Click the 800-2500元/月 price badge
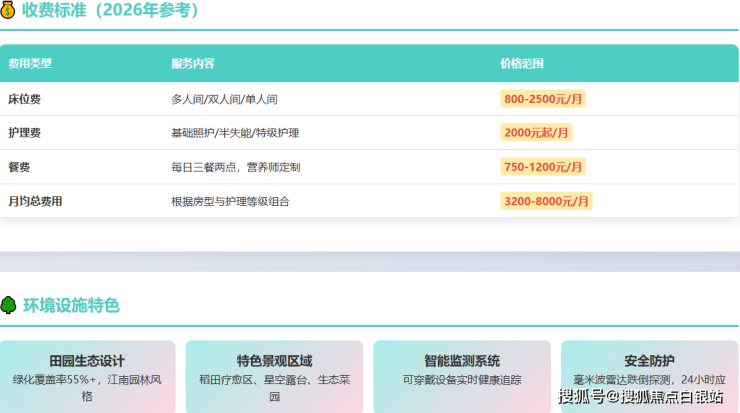 pyautogui.click(x=544, y=99)
